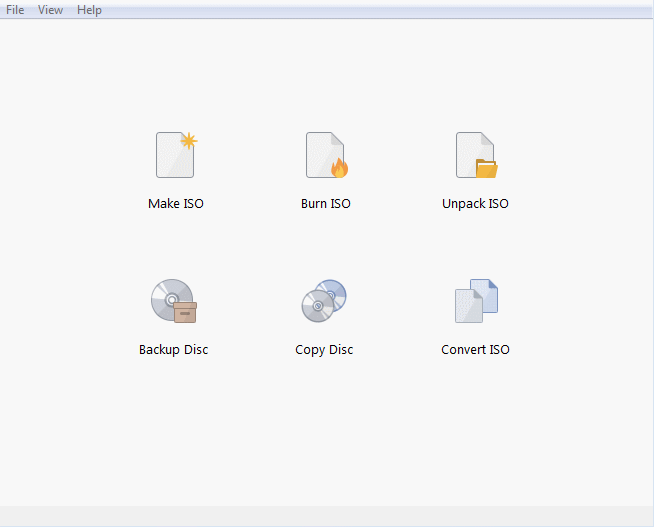
Task: Choose the "Convert ISO" text label
Action: [475, 350]
